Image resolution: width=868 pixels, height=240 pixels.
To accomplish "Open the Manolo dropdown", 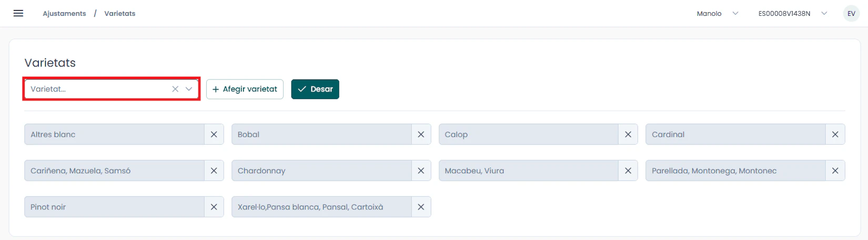I will tap(717, 14).
